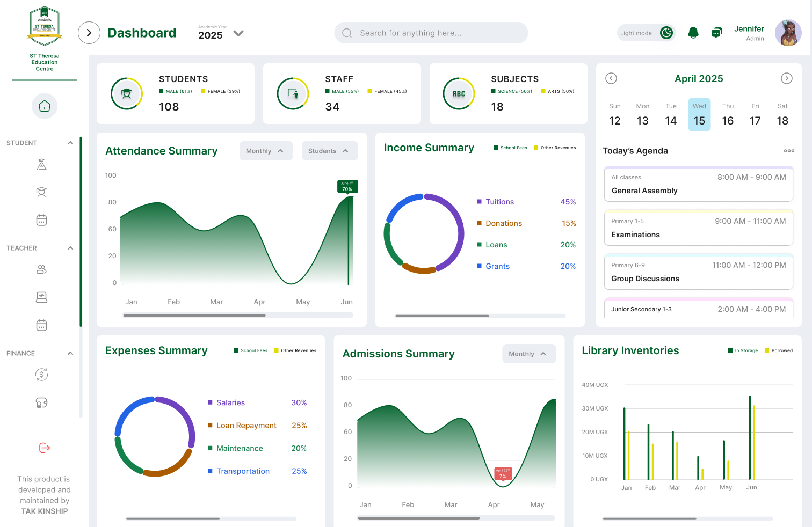This screenshot has height=527, width=812.
Task: Click the search for anything field
Action: pos(431,33)
